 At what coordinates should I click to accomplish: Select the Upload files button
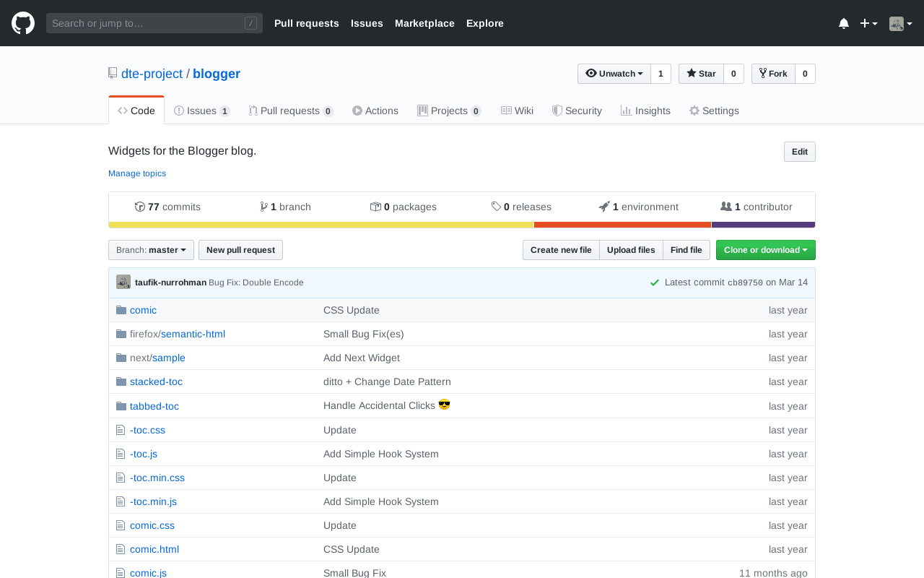pos(631,250)
